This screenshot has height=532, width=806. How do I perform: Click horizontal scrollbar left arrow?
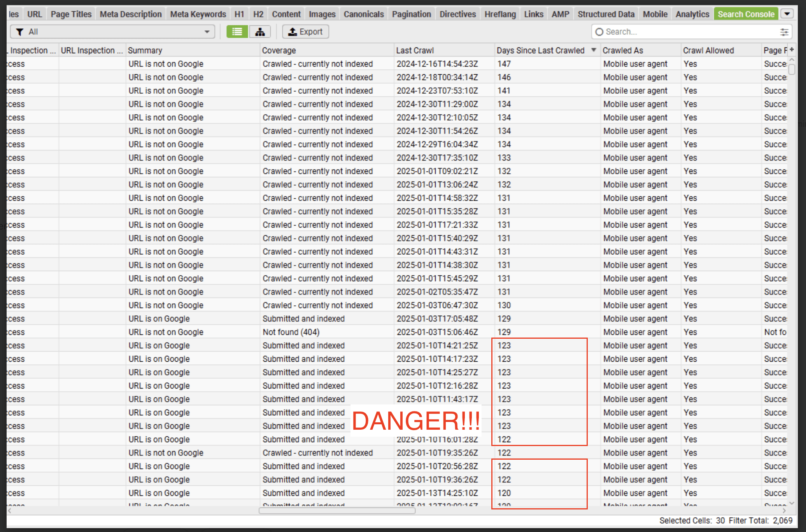[10, 511]
